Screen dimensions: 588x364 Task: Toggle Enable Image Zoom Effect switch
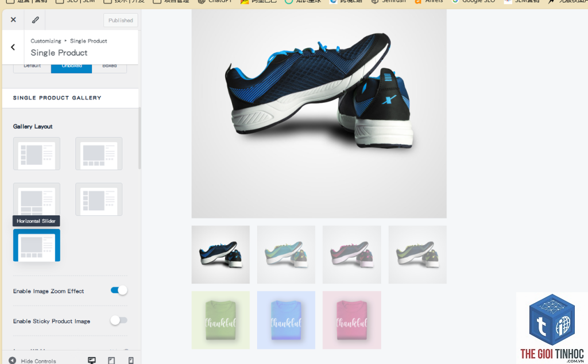(x=119, y=290)
